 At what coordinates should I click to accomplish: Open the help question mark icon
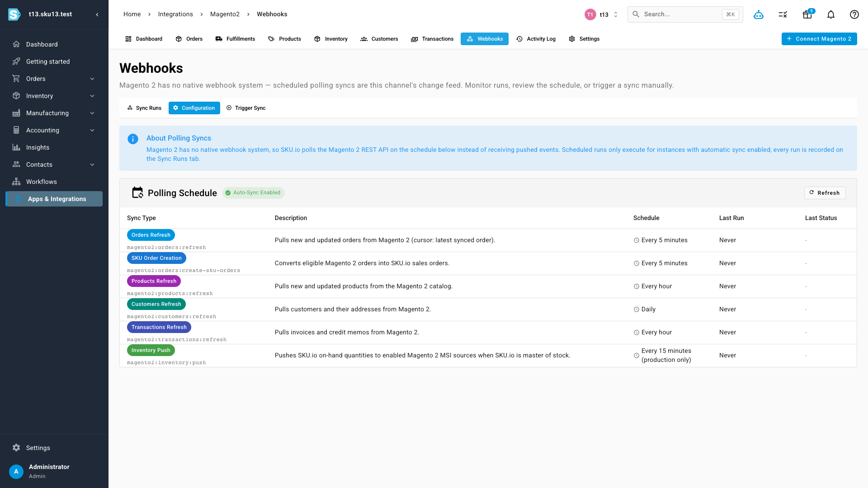point(854,14)
